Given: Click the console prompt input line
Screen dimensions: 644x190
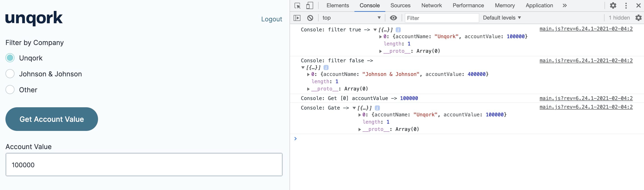Looking at the screenshot, I should click(x=467, y=139).
